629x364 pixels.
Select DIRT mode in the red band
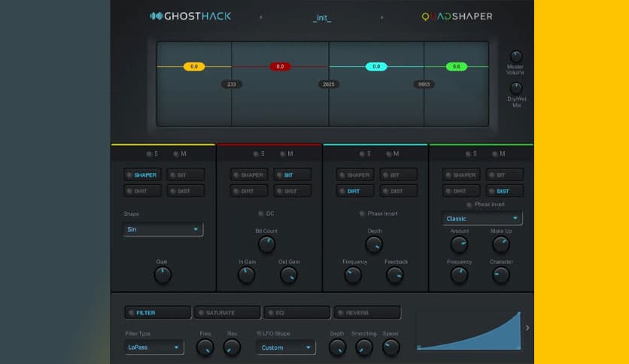[249, 191]
